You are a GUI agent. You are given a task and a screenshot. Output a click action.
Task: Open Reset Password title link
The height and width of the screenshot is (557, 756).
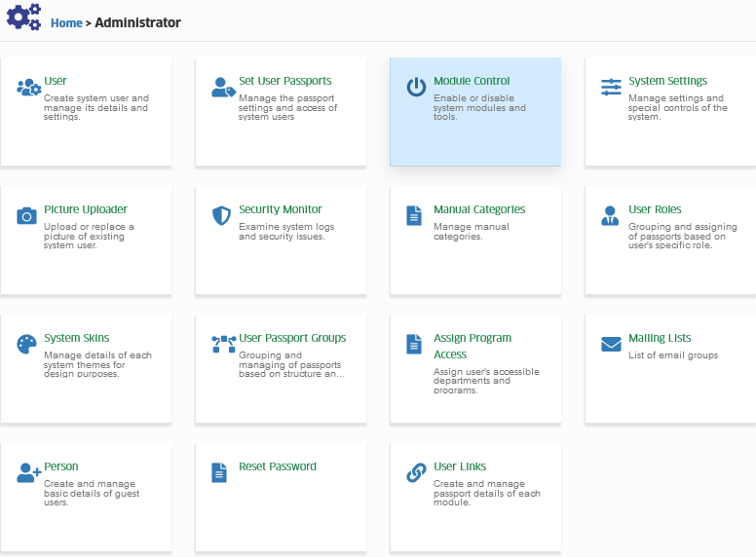(x=278, y=466)
